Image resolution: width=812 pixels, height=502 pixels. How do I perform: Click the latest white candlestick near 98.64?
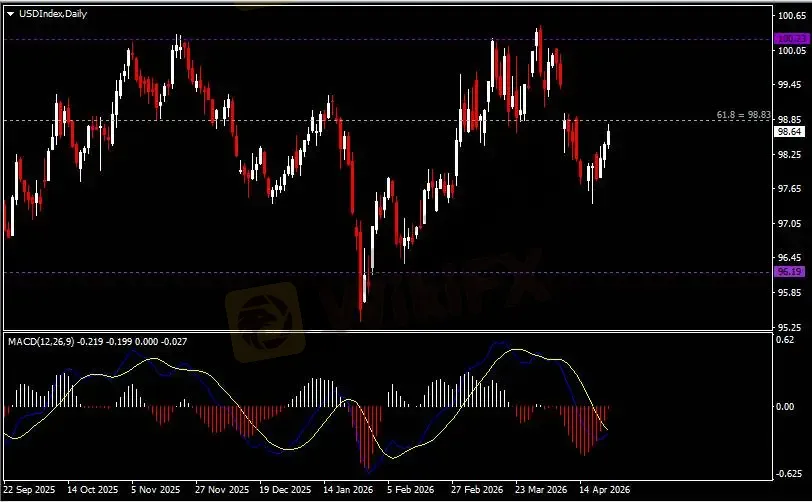608,136
